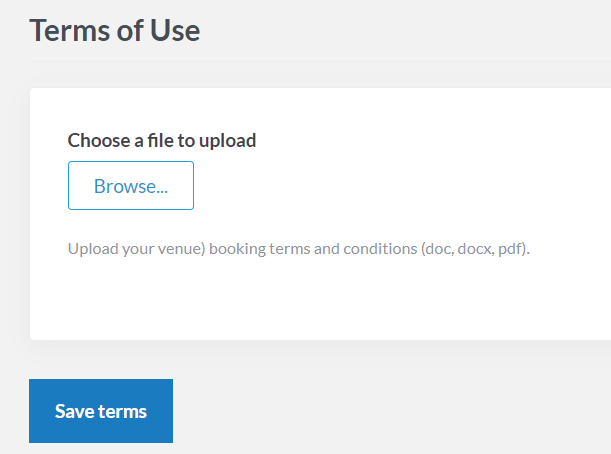Click white card area right of Browse button
This screenshot has width=611, height=454.
click(x=390, y=185)
